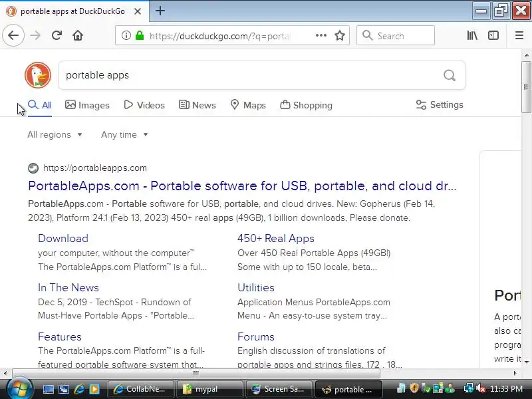Switch to Maps results tab
Screen dimensions: 532x399
tap(247, 105)
